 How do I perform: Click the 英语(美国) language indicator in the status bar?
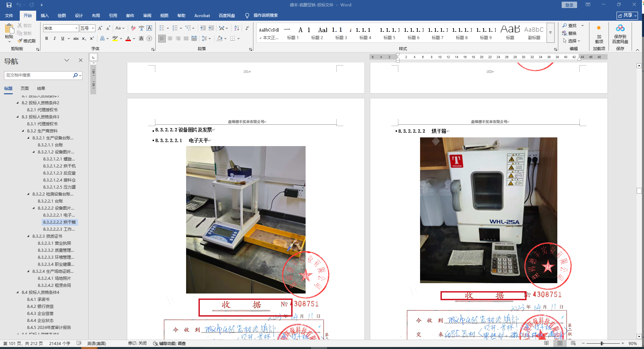point(96,343)
